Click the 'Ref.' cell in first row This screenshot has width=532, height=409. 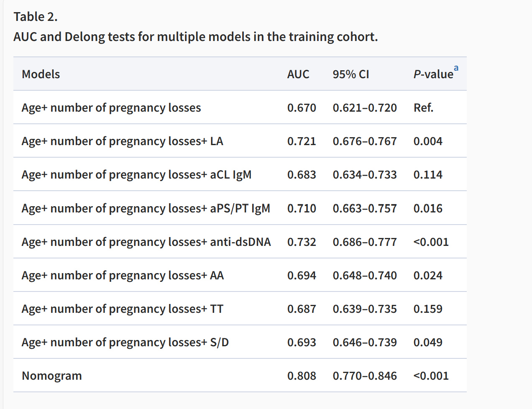tap(423, 108)
